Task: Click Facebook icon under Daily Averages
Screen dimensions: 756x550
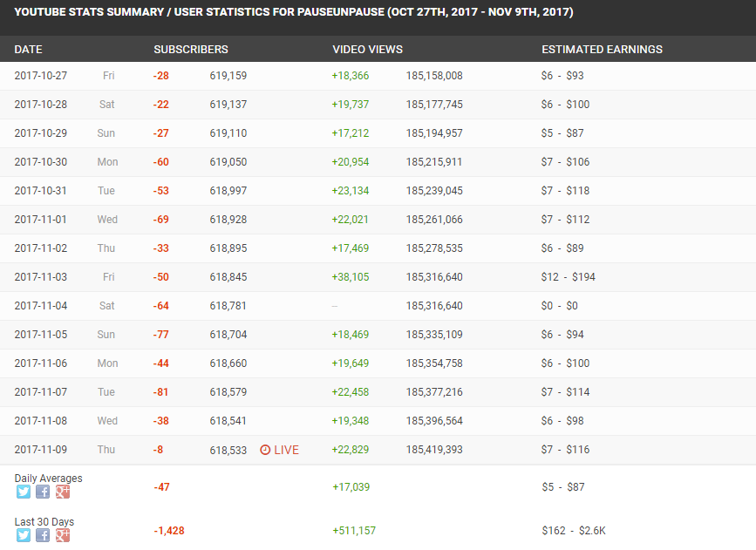Action: pyautogui.click(x=43, y=492)
